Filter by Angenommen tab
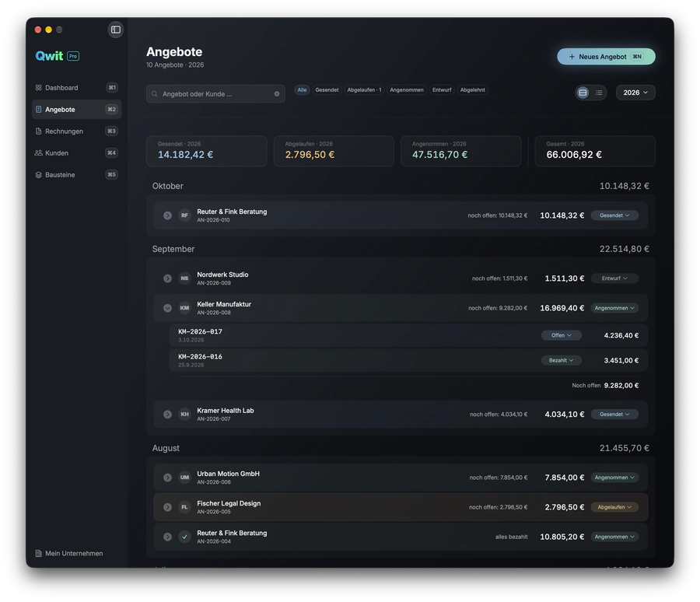This screenshot has width=700, height=602. [406, 89]
